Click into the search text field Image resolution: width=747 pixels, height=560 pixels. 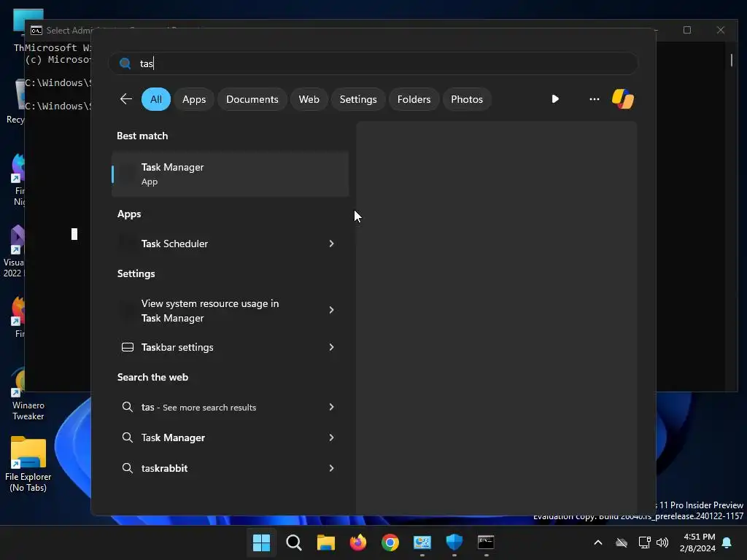(373, 63)
